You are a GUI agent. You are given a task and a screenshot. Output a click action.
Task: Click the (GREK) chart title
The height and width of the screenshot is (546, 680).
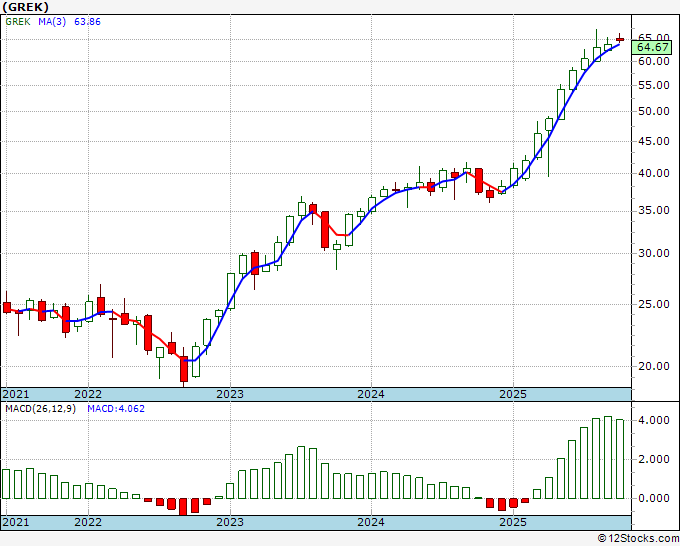coord(25,7)
